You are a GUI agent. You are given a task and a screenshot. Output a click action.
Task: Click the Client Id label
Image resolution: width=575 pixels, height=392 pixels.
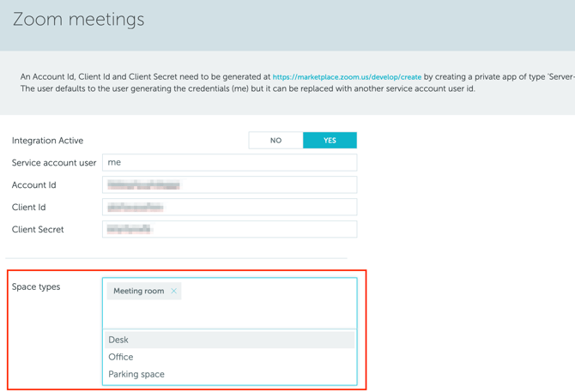coord(29,208)
